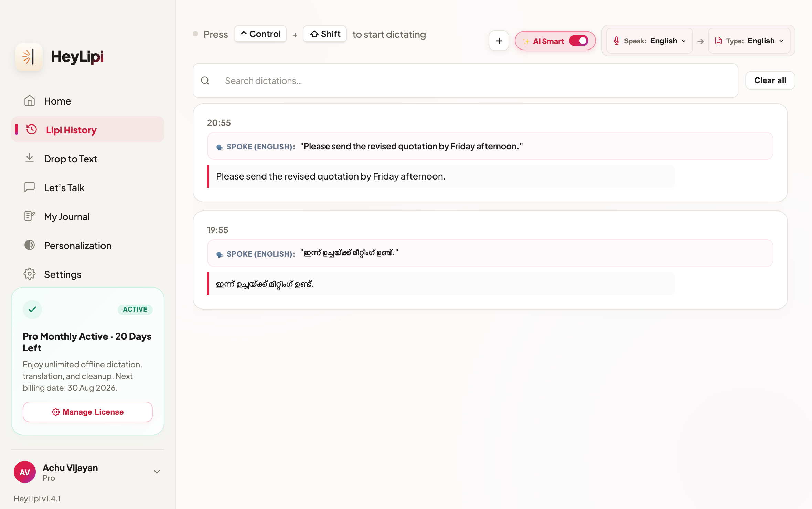The height and width of the screenshot is (509, 812).
Task: Open Personalization section
Action: 88,246
